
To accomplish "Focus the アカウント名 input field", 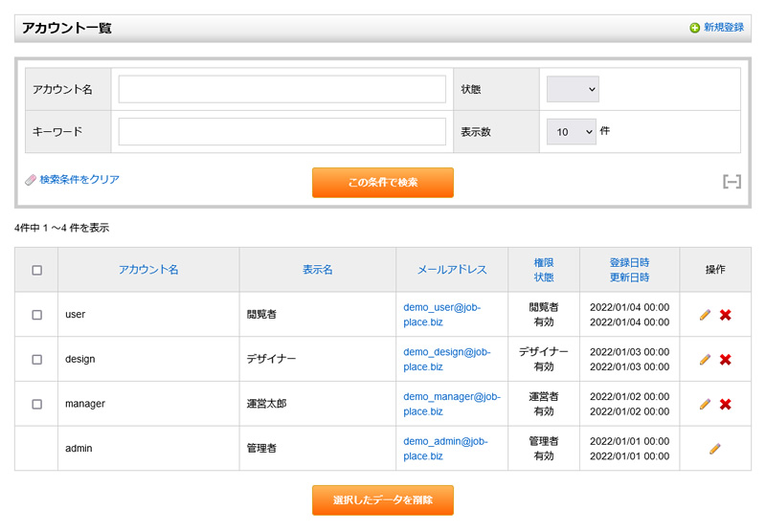I will pyautogui.click(x=282, y=89).
